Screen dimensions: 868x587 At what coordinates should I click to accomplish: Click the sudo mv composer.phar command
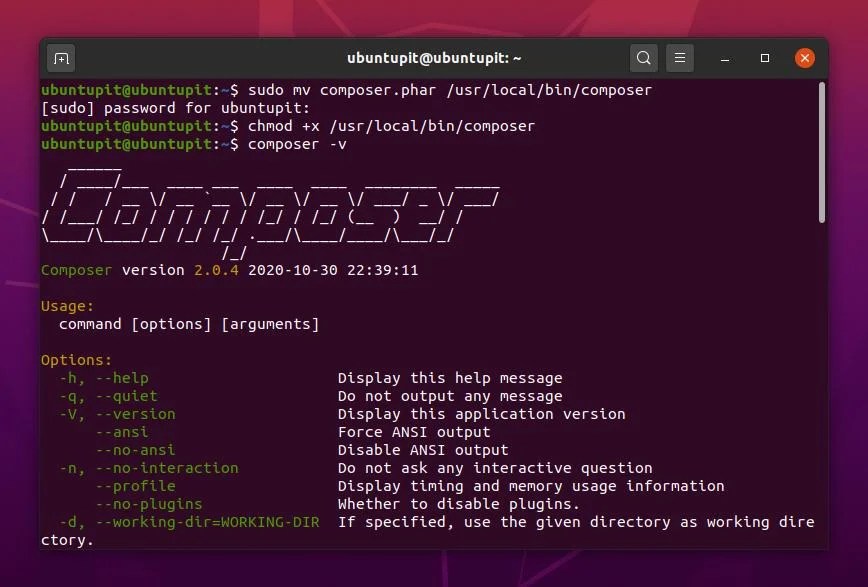450,90
